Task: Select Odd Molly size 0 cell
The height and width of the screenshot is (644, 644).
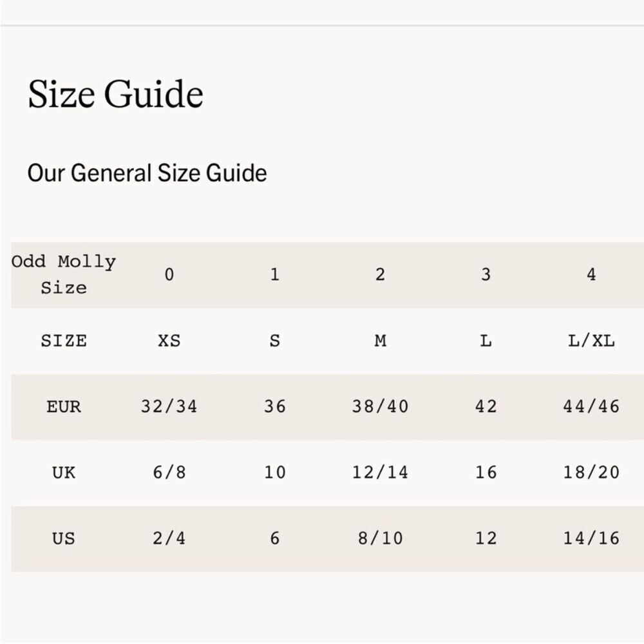Action: click(169, 274)
